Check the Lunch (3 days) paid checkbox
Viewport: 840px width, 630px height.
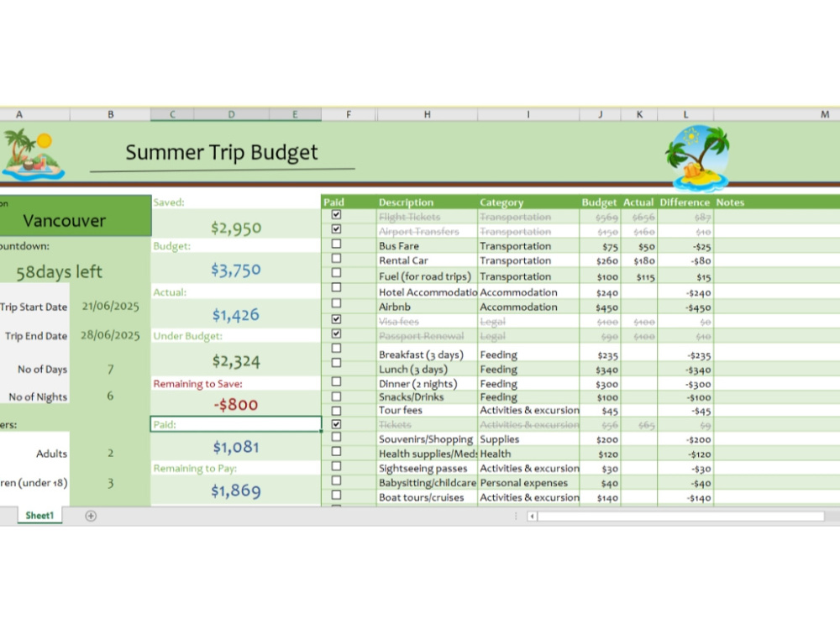[337, 363]
